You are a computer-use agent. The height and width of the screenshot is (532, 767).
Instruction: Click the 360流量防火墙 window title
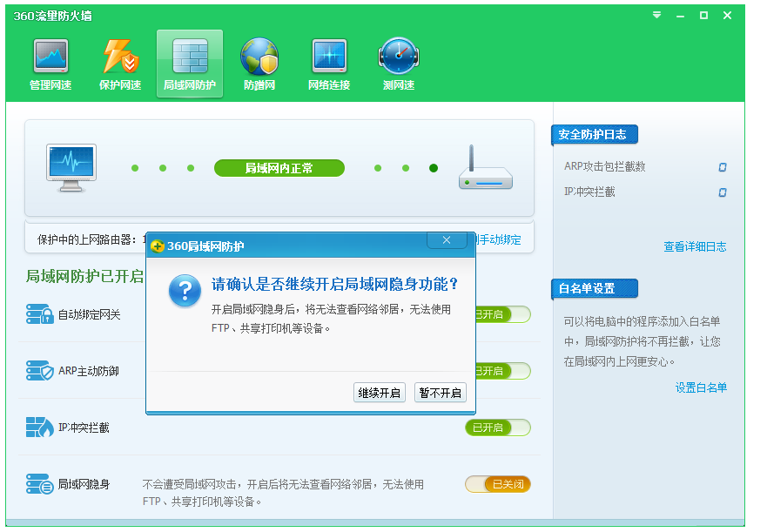pyautogui.click(x=53, y=16)
